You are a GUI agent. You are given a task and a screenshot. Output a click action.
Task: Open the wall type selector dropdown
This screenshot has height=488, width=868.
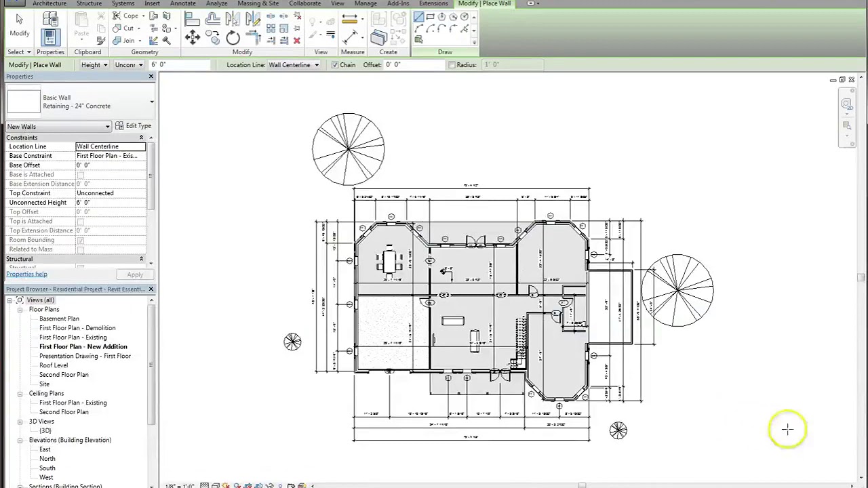151,102
